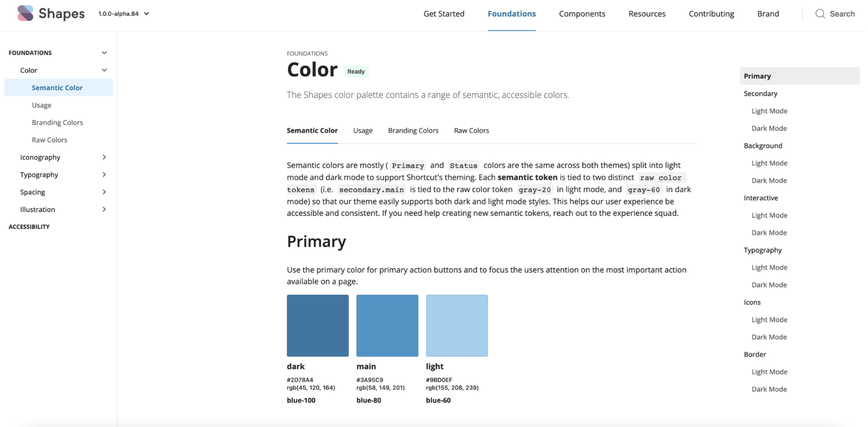The height and width of the screenshot is (427, 868).
Task: Open ACCESSIBILITY in the sidebar
Action: coord(29,226)
